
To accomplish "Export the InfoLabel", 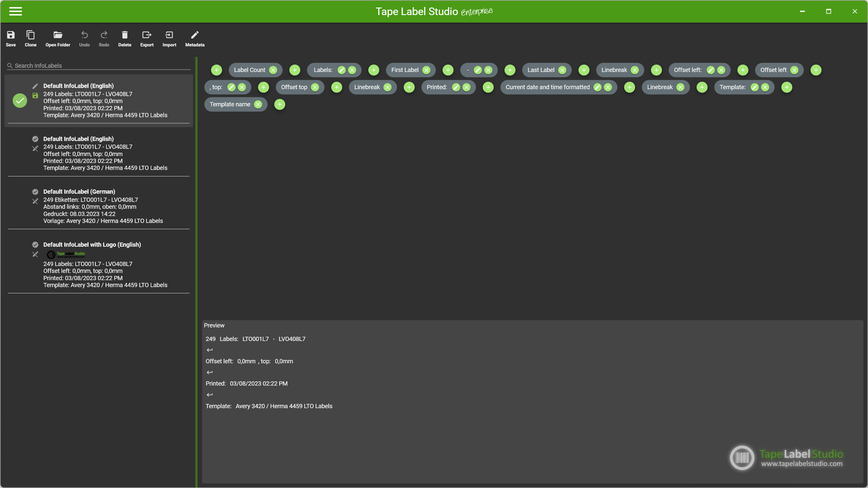I will 146,38.
